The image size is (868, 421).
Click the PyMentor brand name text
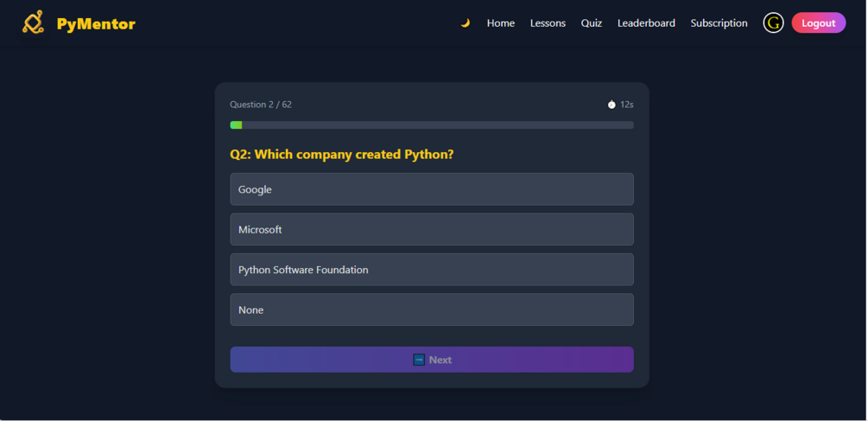96,24
